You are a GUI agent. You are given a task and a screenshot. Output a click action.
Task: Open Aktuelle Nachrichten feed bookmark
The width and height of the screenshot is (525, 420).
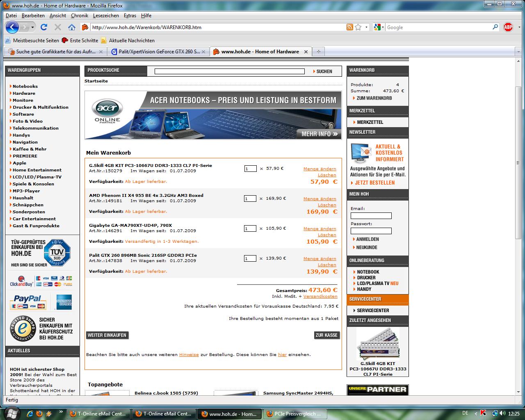(x=128, y=40)
